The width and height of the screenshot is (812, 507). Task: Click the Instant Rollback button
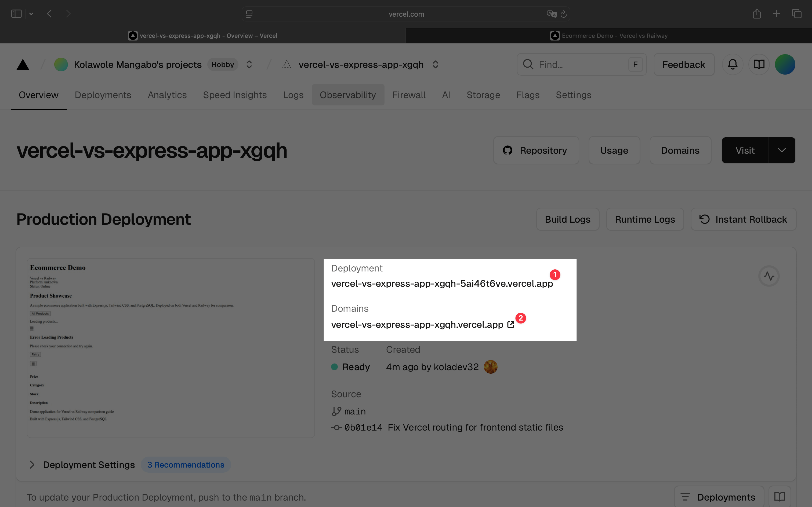743,219
